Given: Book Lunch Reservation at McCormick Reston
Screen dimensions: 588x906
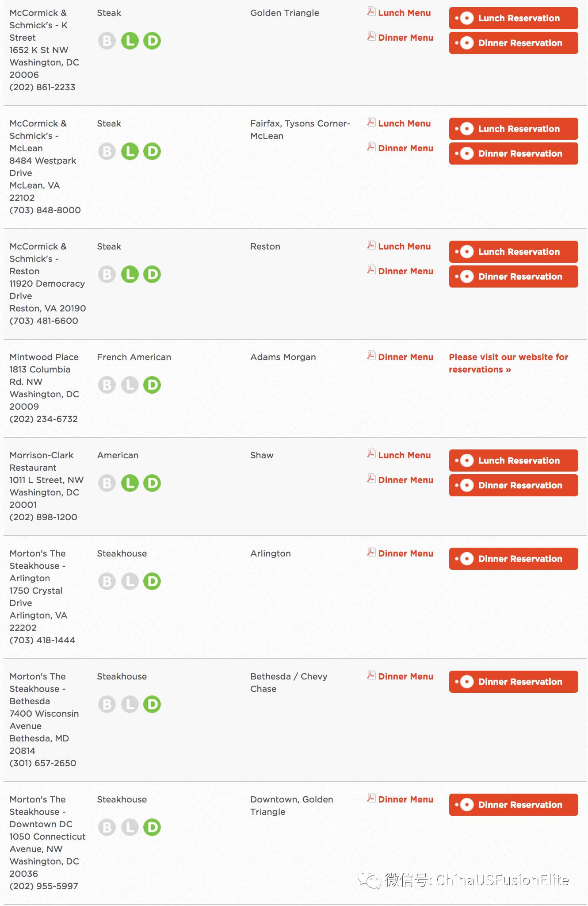Looking at the screenshot, I should tap(514, 252).
